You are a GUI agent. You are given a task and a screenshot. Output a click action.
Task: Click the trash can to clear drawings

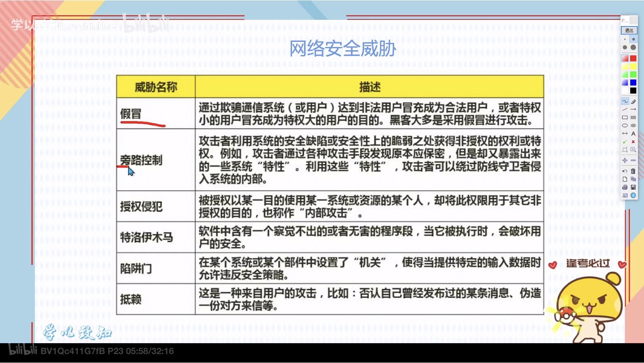[x=633, y=171]
